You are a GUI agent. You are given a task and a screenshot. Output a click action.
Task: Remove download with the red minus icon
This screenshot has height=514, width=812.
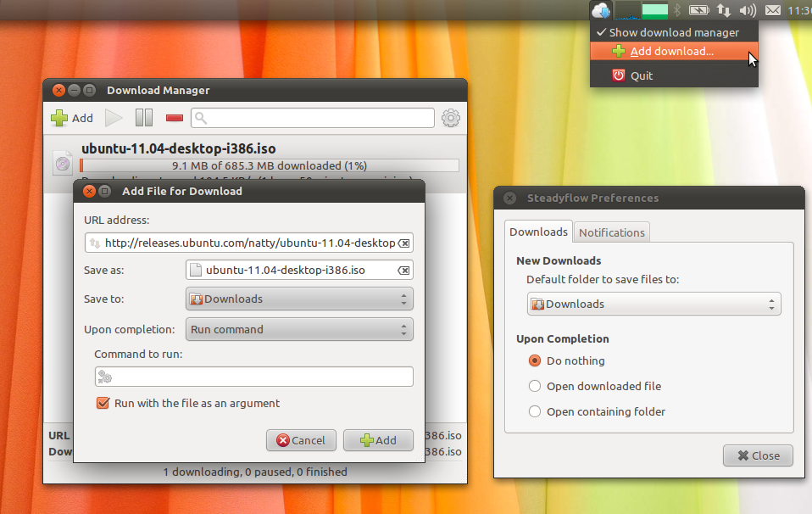(175, 118)
